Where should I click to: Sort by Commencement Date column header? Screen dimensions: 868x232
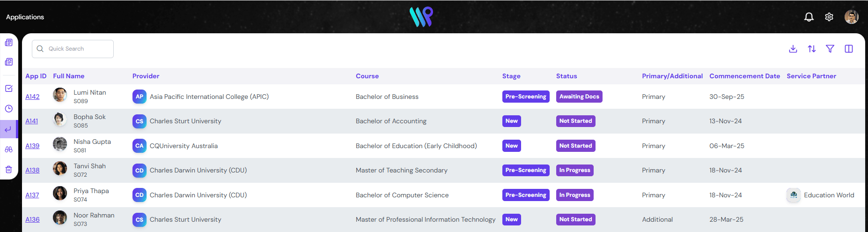point(744,76)
